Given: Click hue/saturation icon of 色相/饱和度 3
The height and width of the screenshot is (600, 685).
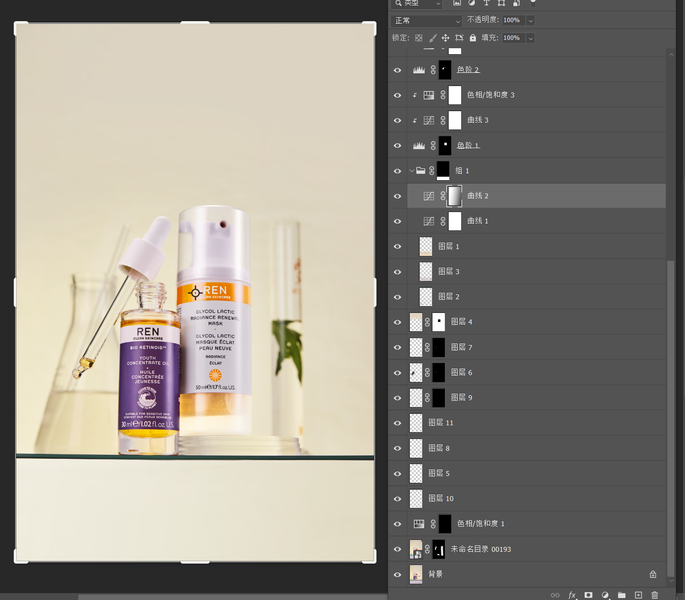Looking at the screenshot, I should pyautogui.click(x=429, y=95).
